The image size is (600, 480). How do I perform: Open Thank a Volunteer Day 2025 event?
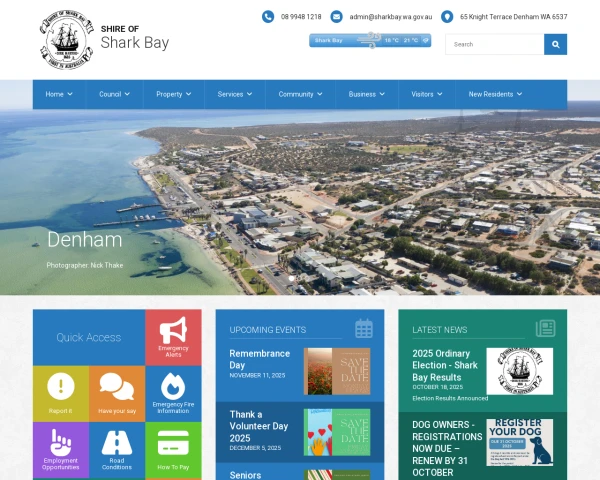coord(259,426)
